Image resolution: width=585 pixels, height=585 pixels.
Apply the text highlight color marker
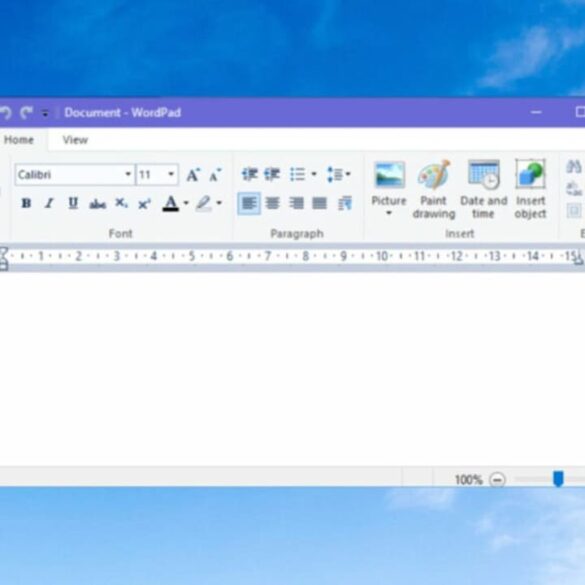pyautogui.click(x=204, y=203)
